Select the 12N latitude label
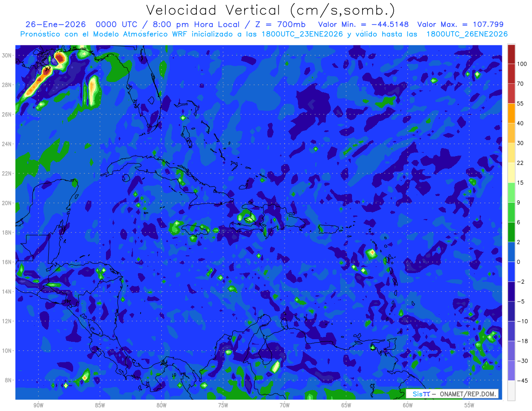532x411 pixels. (7, 321)
